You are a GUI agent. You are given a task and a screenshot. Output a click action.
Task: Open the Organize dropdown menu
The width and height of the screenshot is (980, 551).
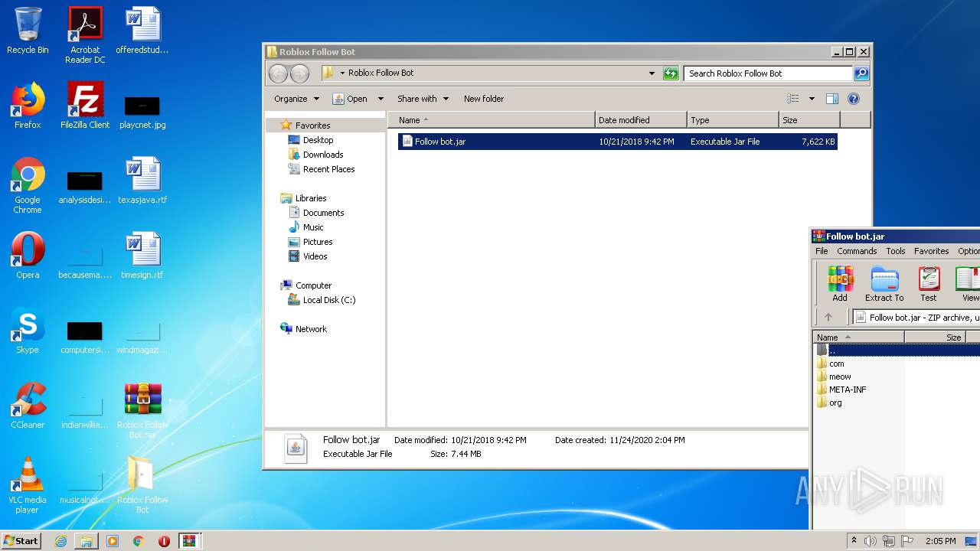pos(296,99)
